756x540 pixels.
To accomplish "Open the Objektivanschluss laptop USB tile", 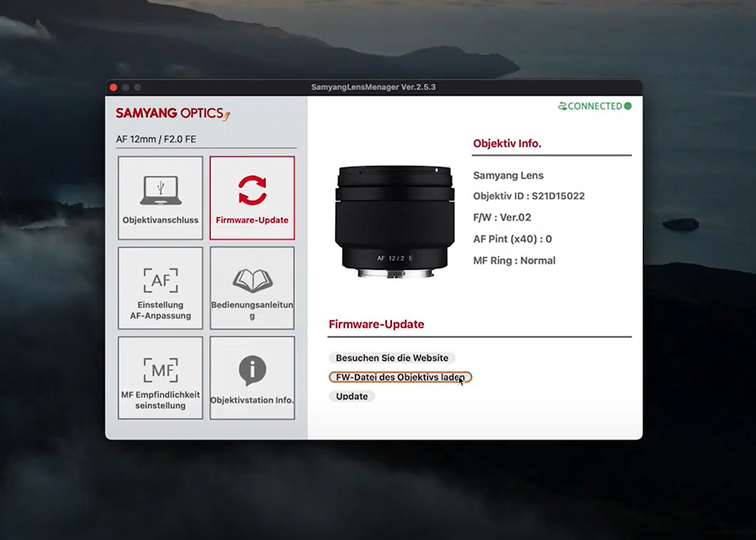I will pos(160,197).
